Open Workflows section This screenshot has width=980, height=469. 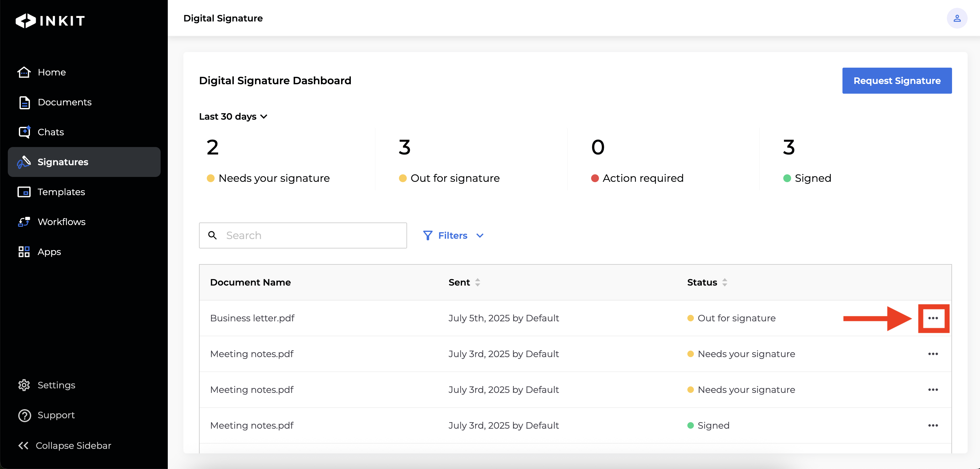tap(84, 221)
